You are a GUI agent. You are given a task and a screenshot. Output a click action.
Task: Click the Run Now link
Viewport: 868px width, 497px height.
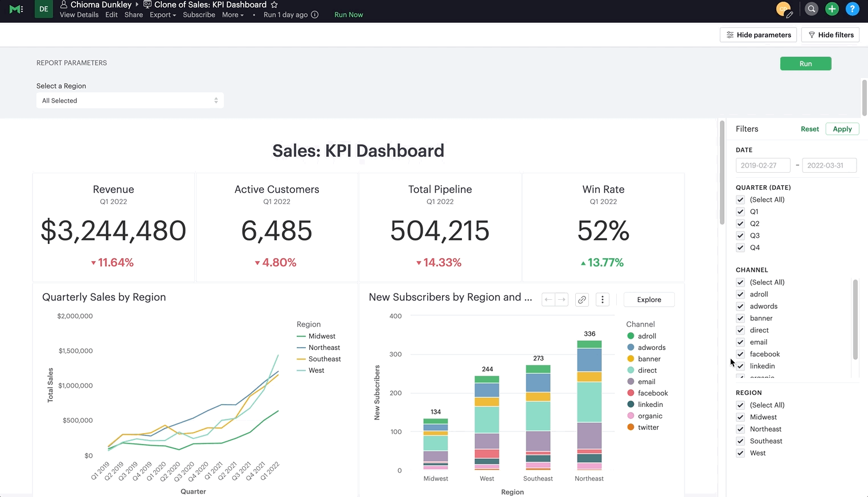coord(349,15)
